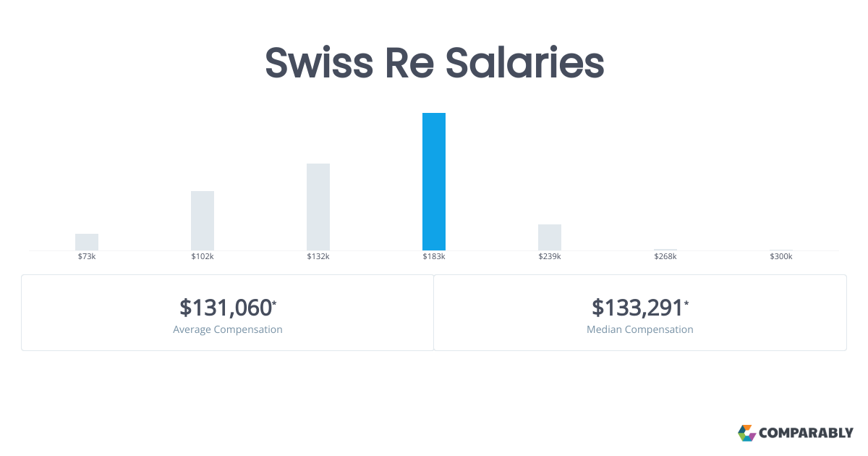
Task: Click the $239k salary bar
Action: (x=550, y=237)
